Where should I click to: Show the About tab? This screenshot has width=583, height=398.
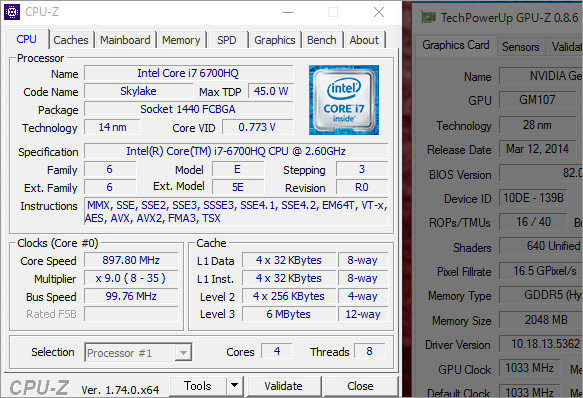pyautogui.click(x=364, y=40)
